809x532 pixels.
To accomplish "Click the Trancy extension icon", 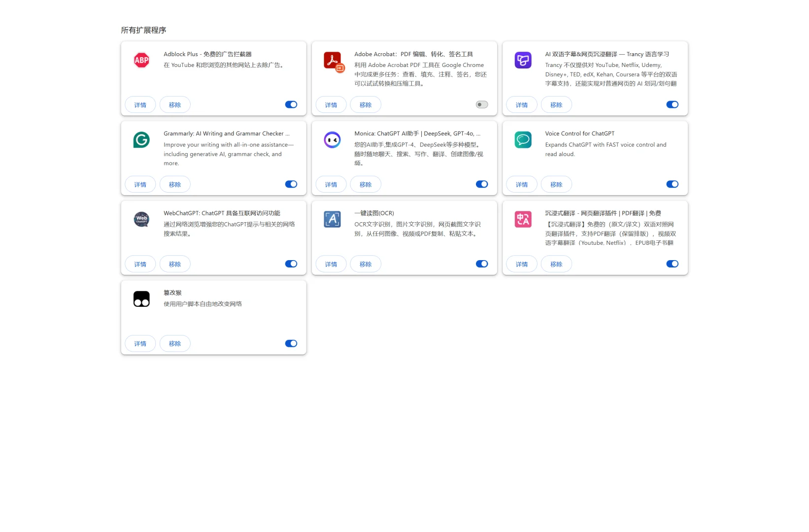I will 523,60.
